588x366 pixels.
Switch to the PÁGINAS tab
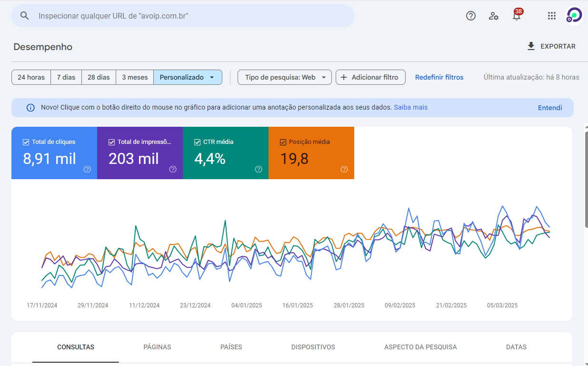pyautogui.click(x=157, y=347)
